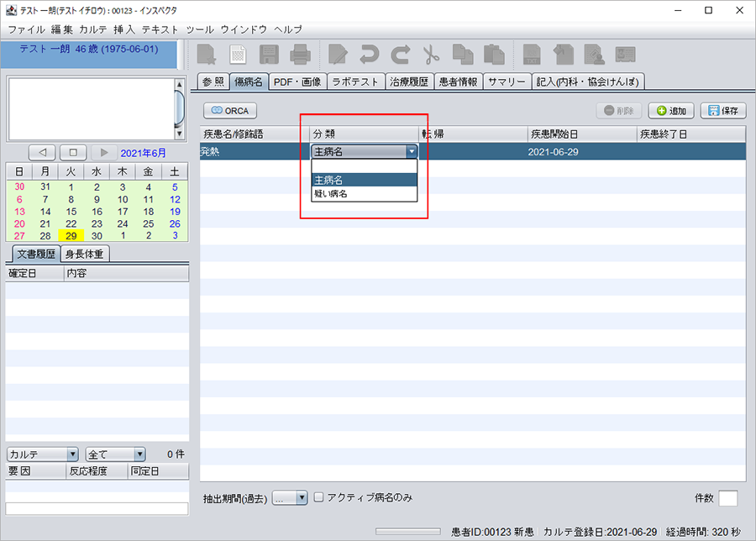Click the printer icon in toolbar
The image size is (756, 541).
(x=300, y=55)
